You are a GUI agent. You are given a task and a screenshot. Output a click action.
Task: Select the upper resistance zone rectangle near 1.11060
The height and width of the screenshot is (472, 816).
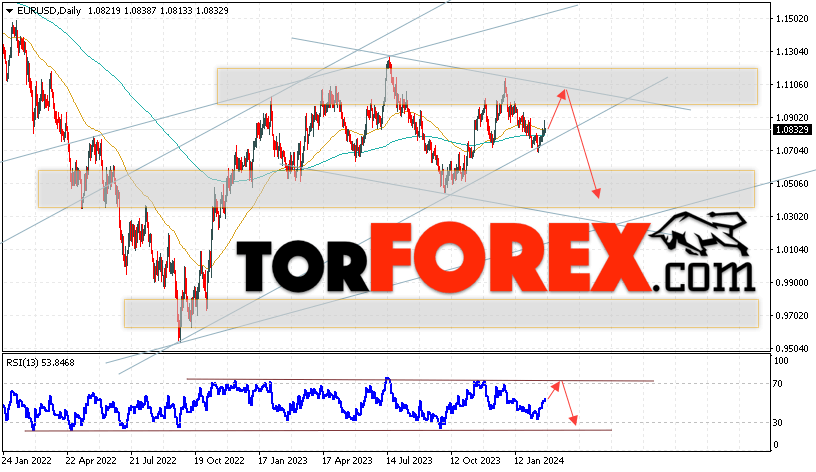[487, 86]
